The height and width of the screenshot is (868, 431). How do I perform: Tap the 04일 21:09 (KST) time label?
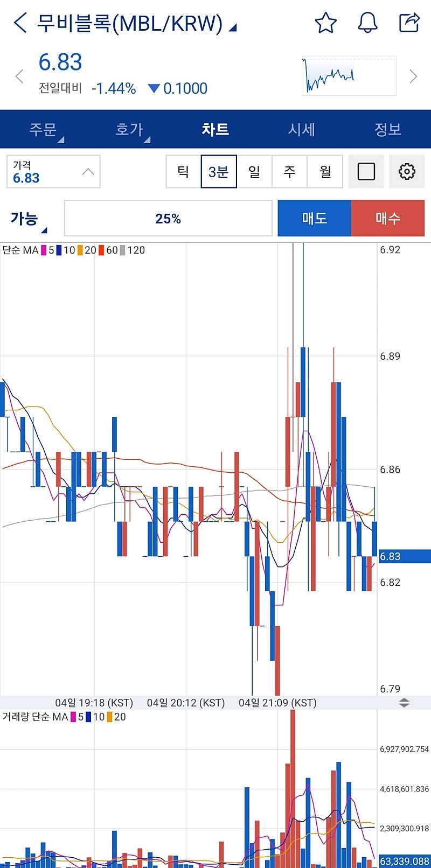click(277, 703)
